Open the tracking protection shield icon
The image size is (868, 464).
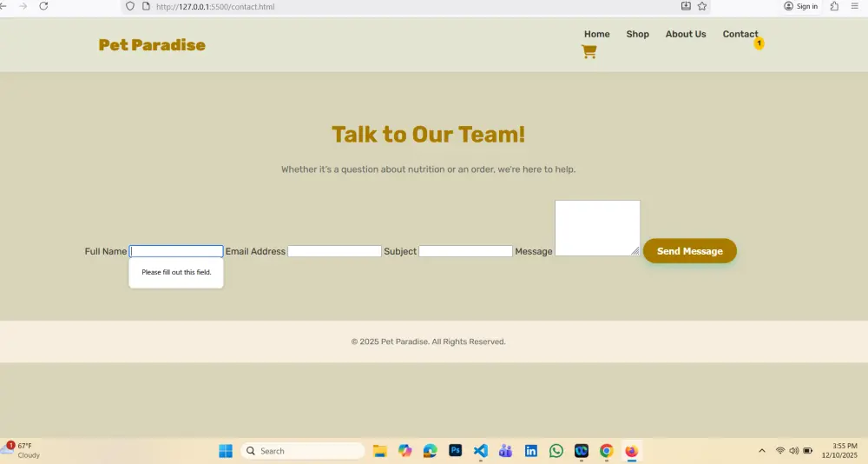tap(130, 6)
